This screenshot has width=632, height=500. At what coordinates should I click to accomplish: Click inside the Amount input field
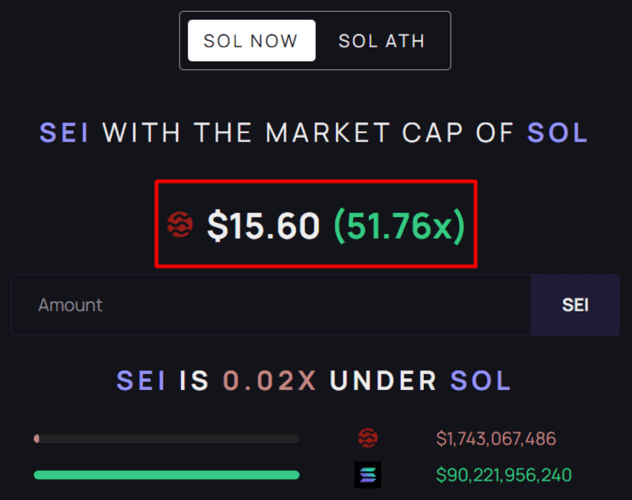pyautogui.click(x=270, y=305)
